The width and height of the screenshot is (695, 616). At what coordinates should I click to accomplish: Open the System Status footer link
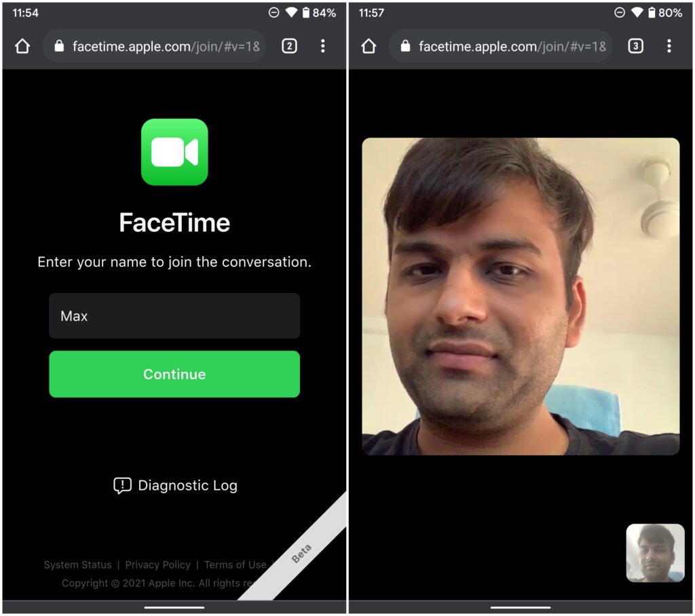77,565
